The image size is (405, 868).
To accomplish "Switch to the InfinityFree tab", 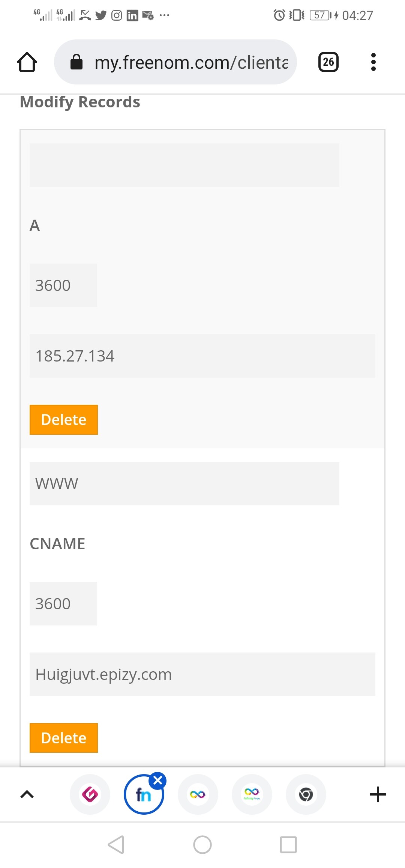I will 252,794.
